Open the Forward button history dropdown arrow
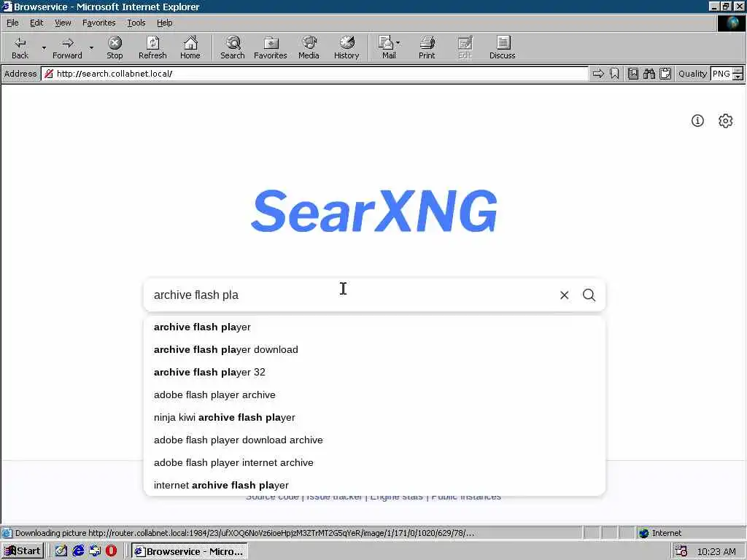 91,47
